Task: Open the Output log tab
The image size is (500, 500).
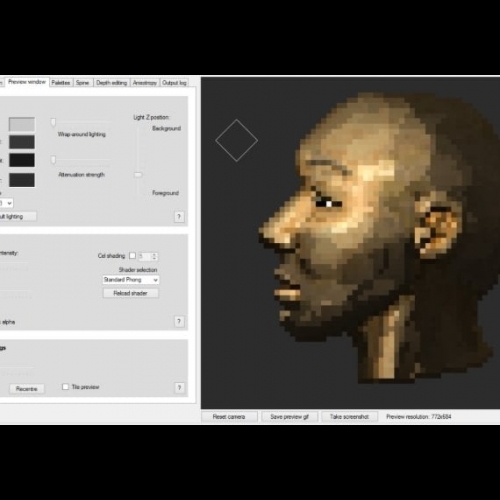Action: tap(174, 83)
